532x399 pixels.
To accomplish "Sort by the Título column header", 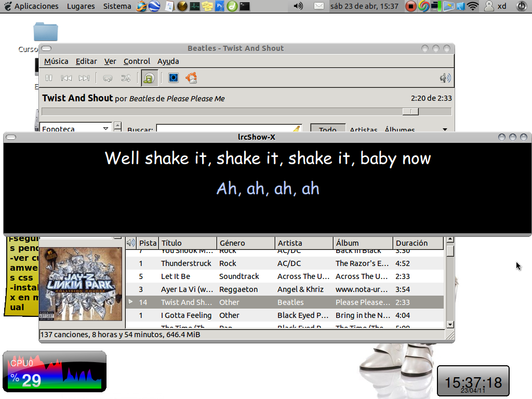I will coord(188,243).
